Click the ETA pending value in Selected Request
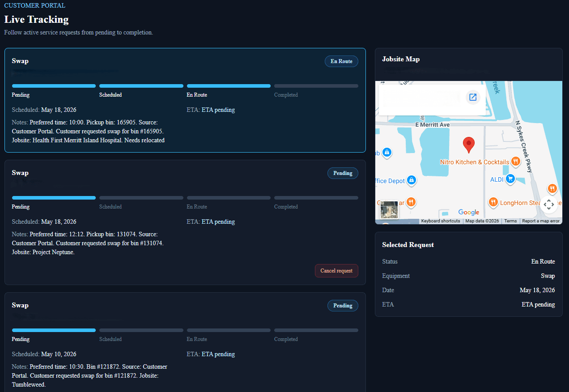 538,304
